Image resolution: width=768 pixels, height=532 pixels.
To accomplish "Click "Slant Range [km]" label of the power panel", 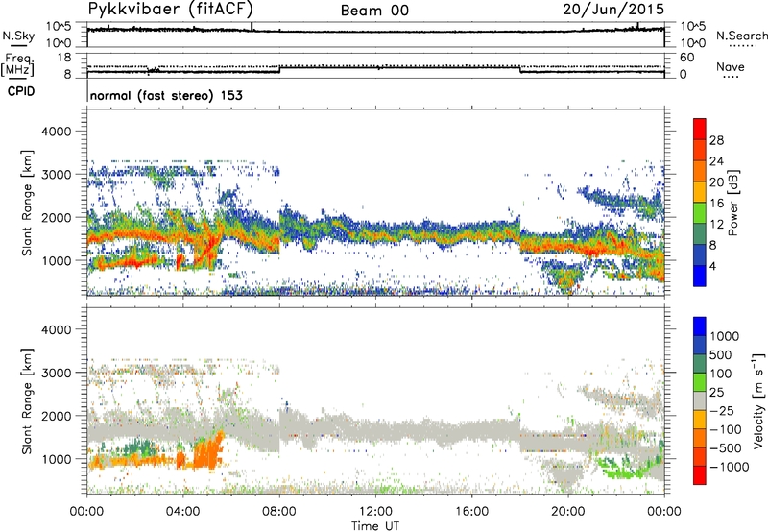I will point(27,203).
